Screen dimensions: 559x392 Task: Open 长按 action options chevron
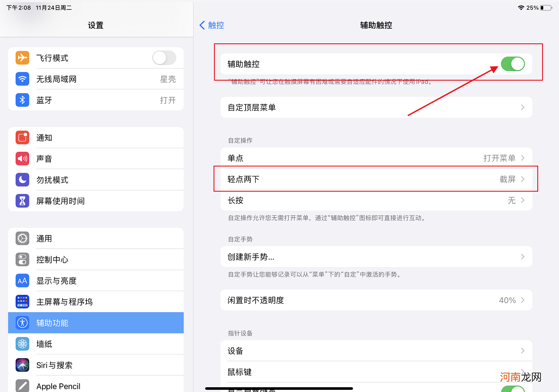pyautogui.click(x=523, y=200)
